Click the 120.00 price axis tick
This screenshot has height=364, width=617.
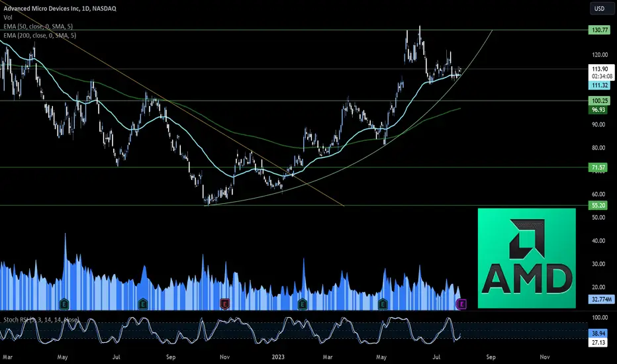pos(600,55)
